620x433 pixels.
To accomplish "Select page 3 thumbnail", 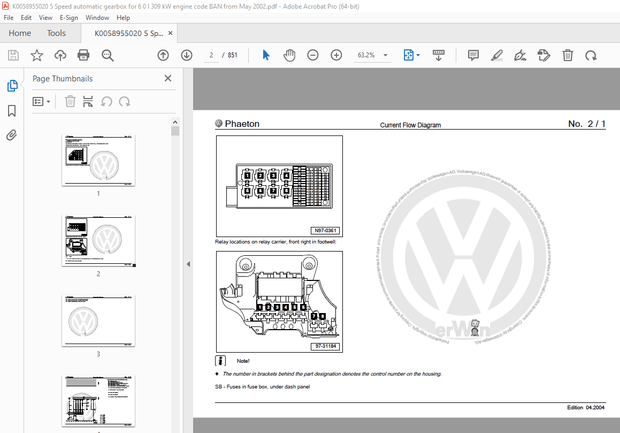I will (x=98, y=321).
